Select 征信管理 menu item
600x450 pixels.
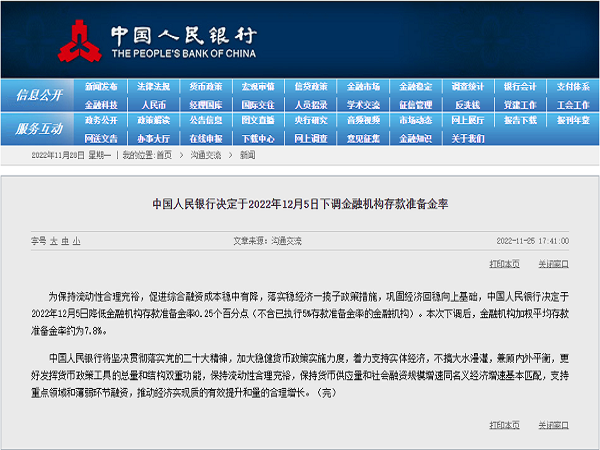[x=416, y=105]
